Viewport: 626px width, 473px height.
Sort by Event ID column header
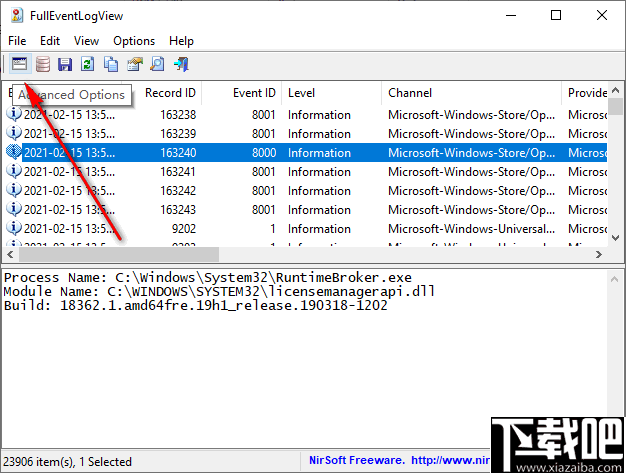(254, 93)
